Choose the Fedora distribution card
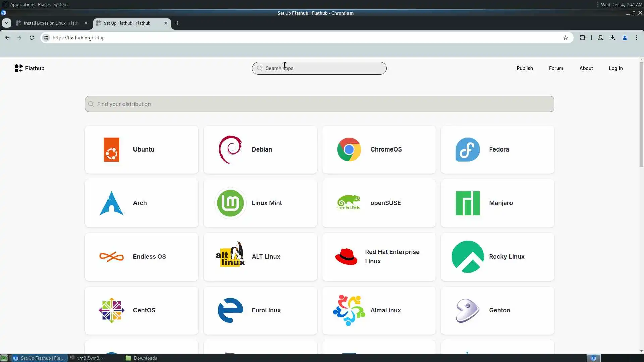Screen dimensions: 644x362 tap(497, 149)
